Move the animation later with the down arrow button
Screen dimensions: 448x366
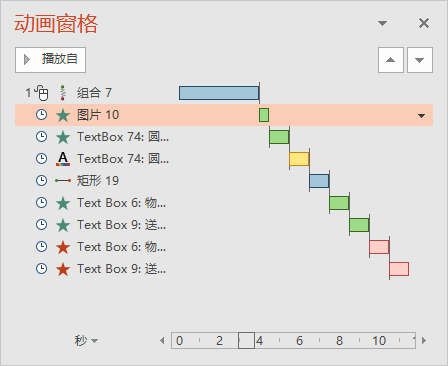click(x=420, y=60)
